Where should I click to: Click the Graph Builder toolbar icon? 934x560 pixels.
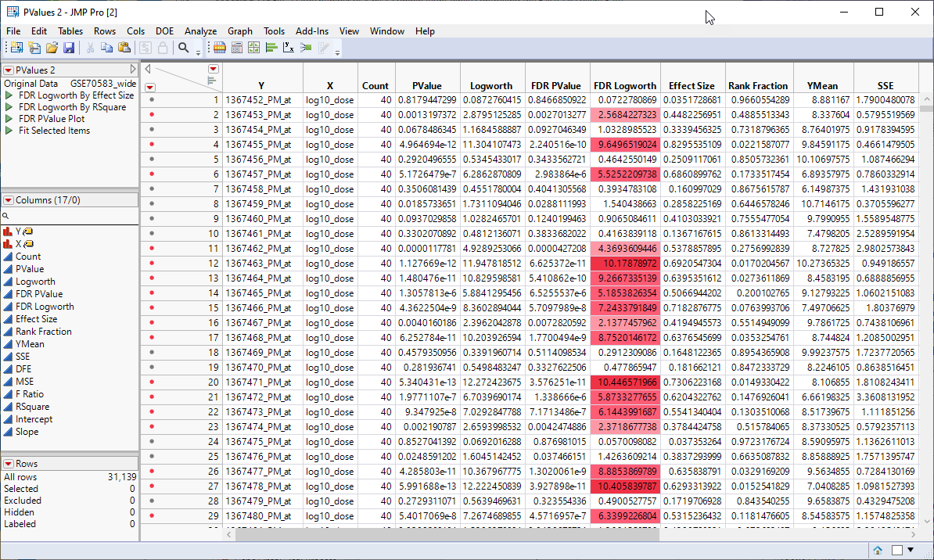[x=220, y=48]
